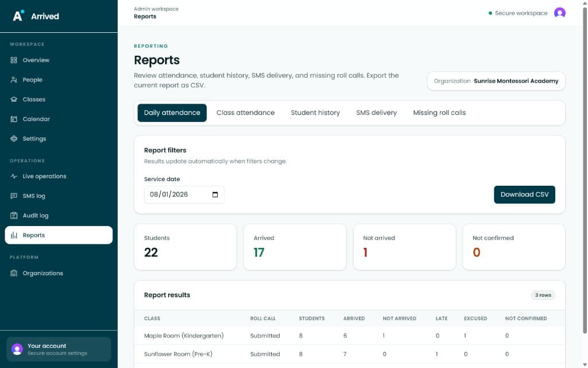Viewport: 588px width, 368px height.
Task: Click the Secure workspace label
Action: pos(521,13)
